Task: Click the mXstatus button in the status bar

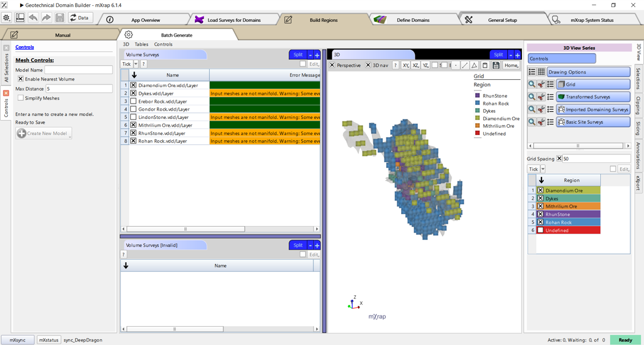Action: pyautogui.click(x=49, y=340)
